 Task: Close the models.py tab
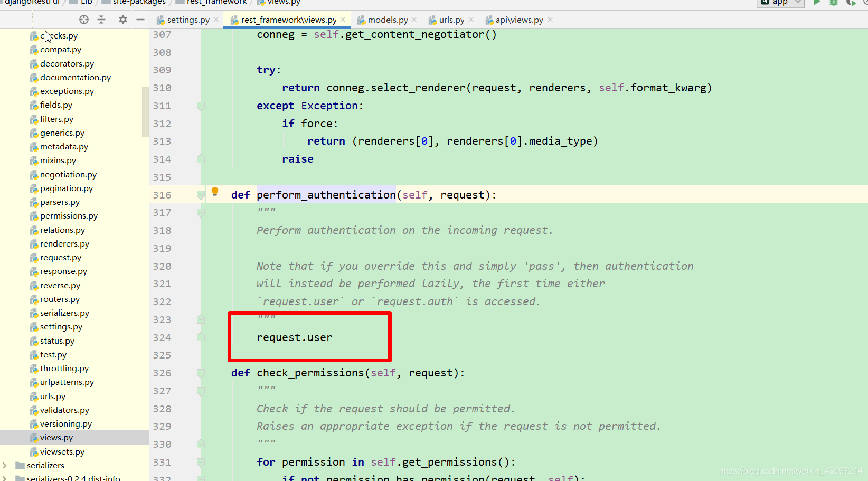coord(414,20)
